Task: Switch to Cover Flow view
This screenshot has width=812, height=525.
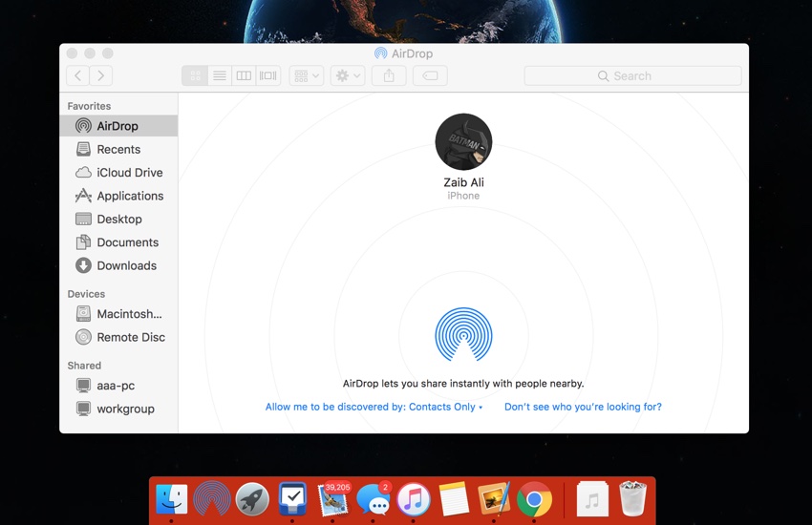Action: pos(268,75)
